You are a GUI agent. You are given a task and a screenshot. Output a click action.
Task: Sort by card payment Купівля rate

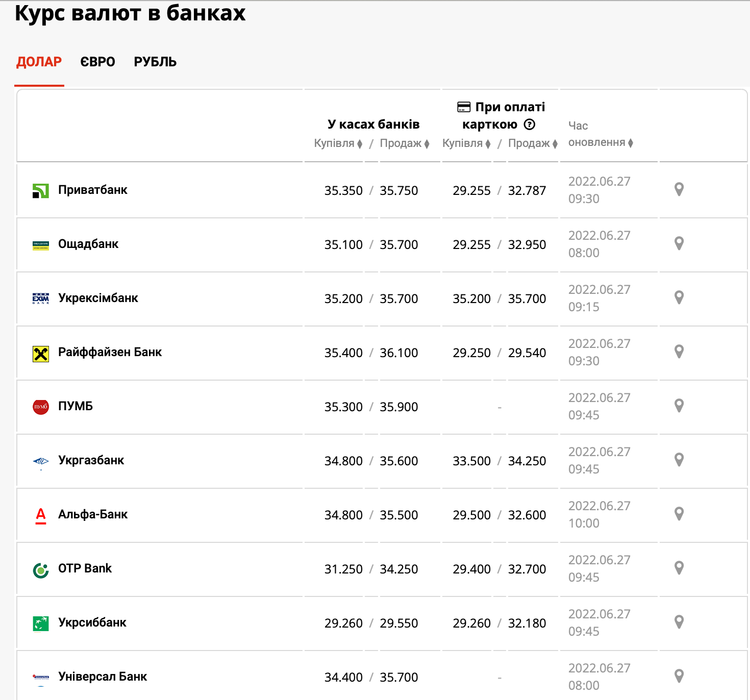[x=466, y=143]
